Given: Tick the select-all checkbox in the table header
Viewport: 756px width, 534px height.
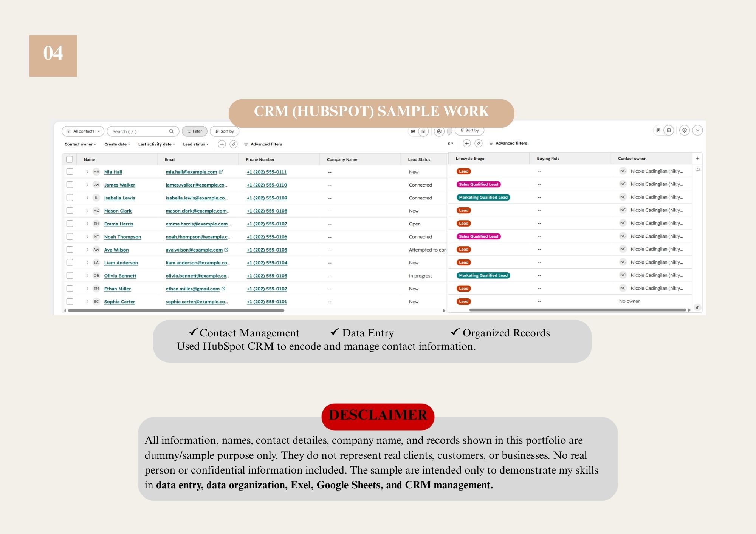Looking at the screenshot, I should pos(70,159).
